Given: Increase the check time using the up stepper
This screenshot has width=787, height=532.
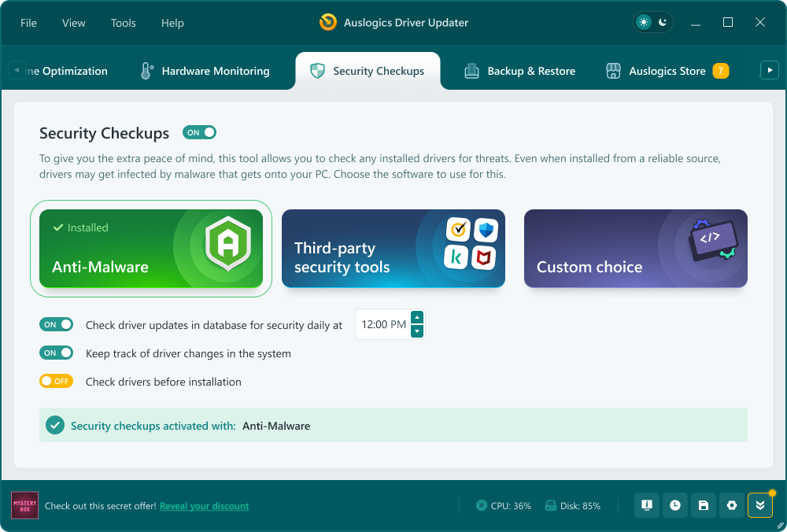Looking at the screenshot, I should pyautogui.click(x=418, y=318).
